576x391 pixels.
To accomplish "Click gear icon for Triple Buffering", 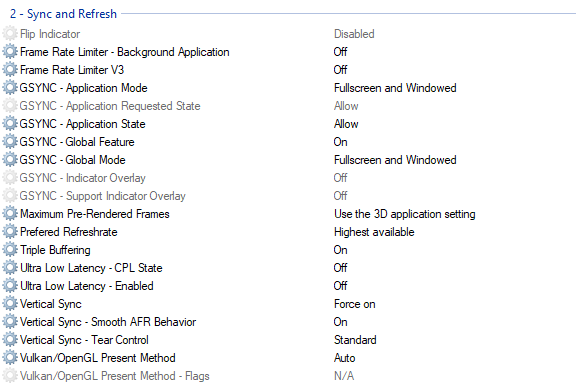I will [x=10, y=250].
